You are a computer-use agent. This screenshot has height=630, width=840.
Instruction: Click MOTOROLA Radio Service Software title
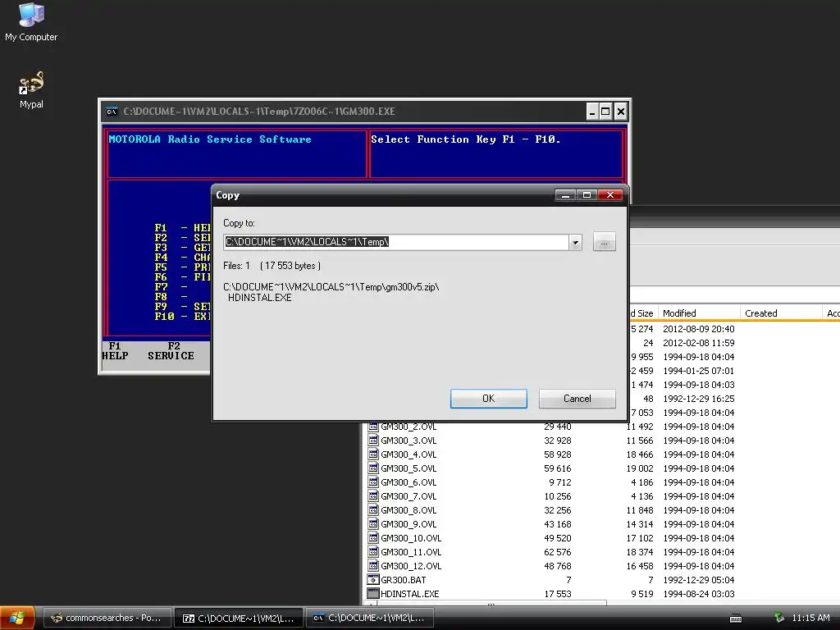210,139
